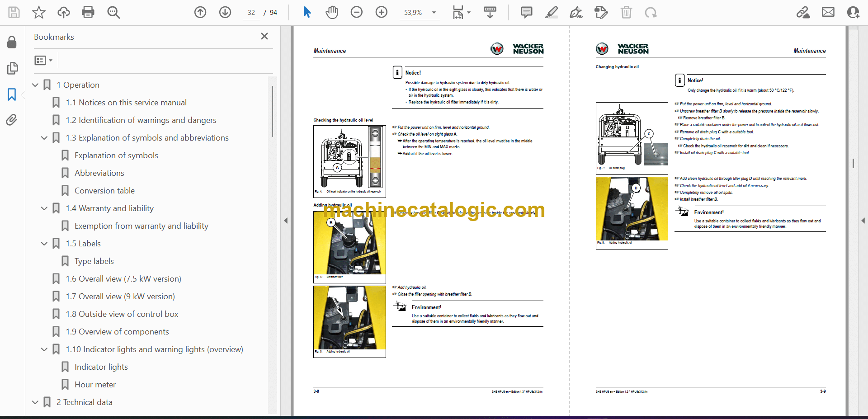Go to the next page arrow
868x419 pixels.
(225, 12)
